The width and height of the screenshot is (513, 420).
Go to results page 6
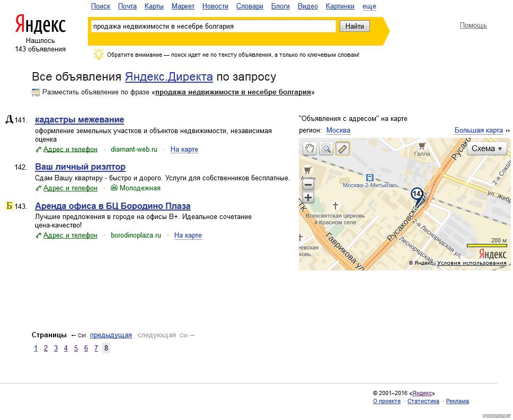click(86, 348)
